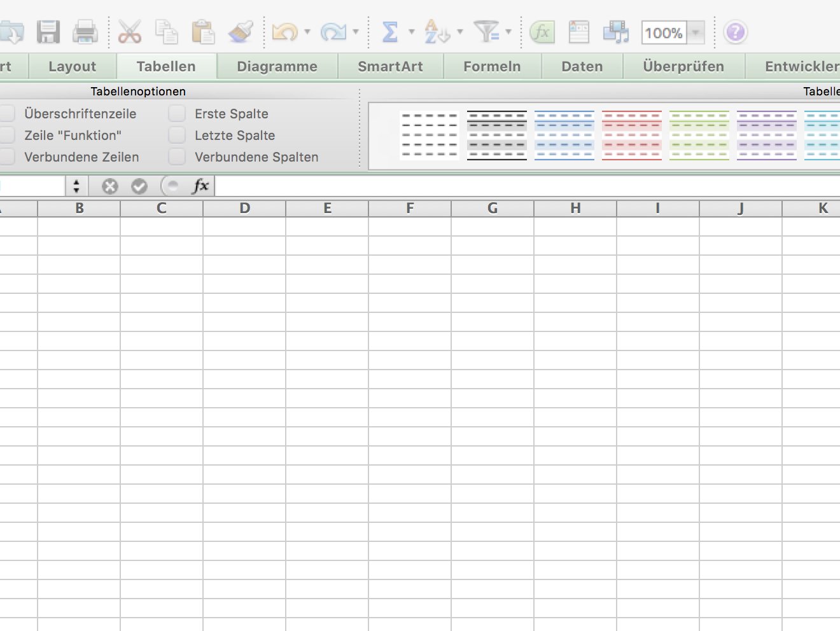The image size is (840, 631).
Task: Expand the Sort dropdown arrow
Action: click(460, 32)
